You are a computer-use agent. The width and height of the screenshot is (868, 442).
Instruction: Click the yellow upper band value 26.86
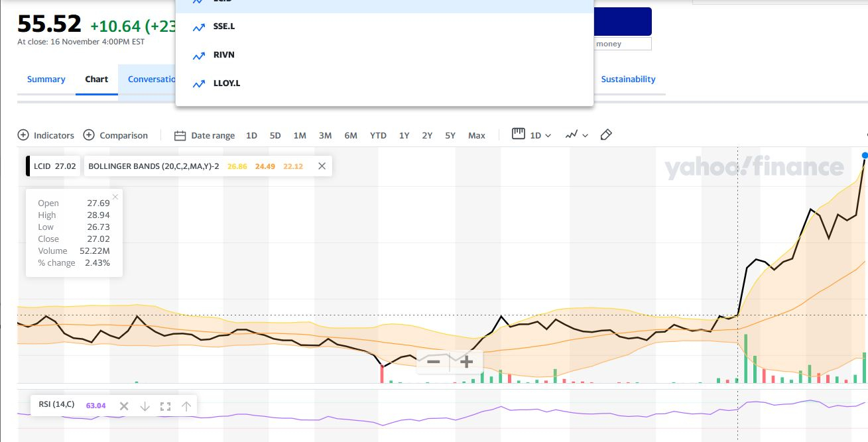tap(237, 166)
